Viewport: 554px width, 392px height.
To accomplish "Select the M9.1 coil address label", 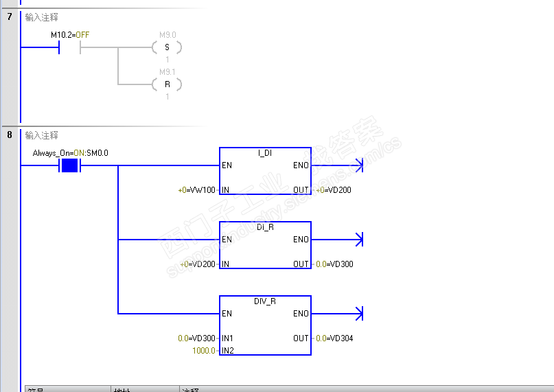I will (168, 72).
